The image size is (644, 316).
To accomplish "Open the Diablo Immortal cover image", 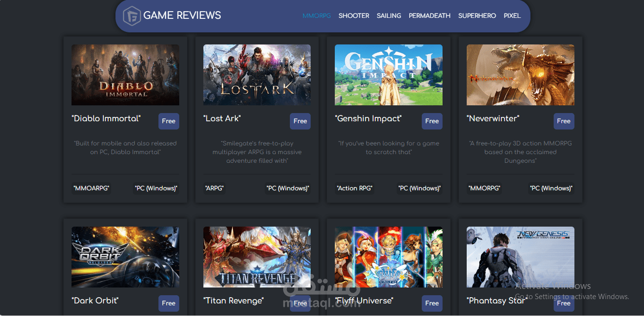I will point(125,75).
